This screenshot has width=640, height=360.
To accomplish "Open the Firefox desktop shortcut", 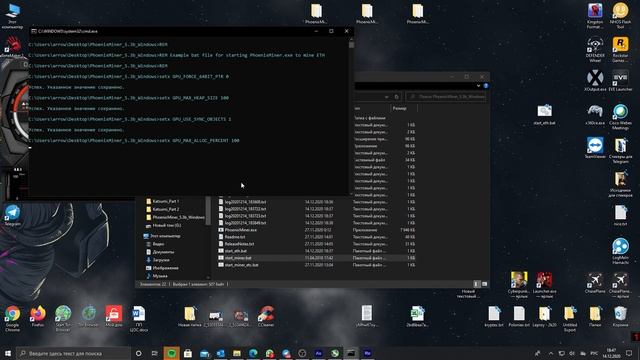I will (x=38, y=317).
